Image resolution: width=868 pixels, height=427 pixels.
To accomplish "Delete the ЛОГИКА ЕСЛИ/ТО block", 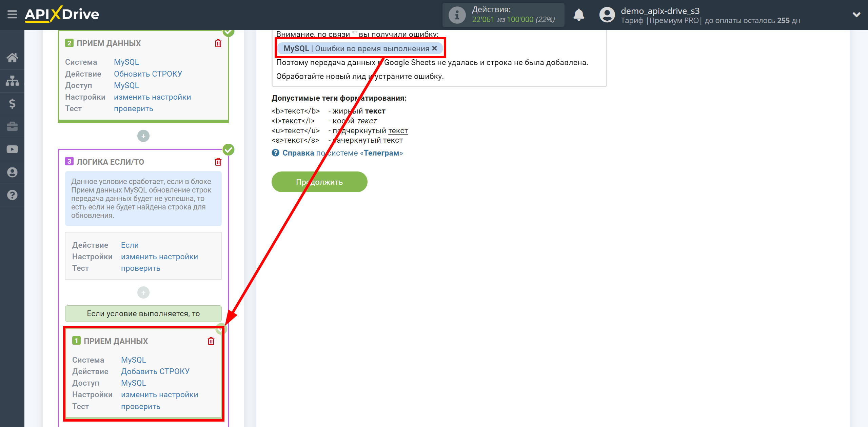I will 218,162.
